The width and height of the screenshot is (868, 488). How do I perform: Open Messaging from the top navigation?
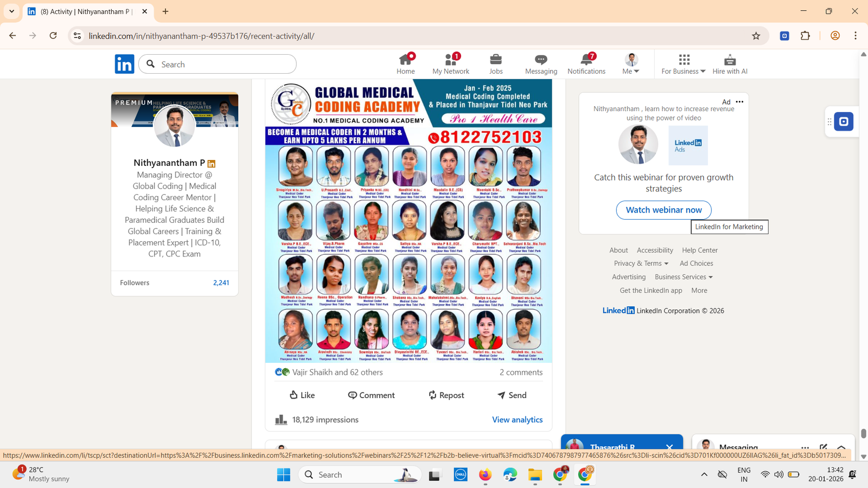[541, 60]
